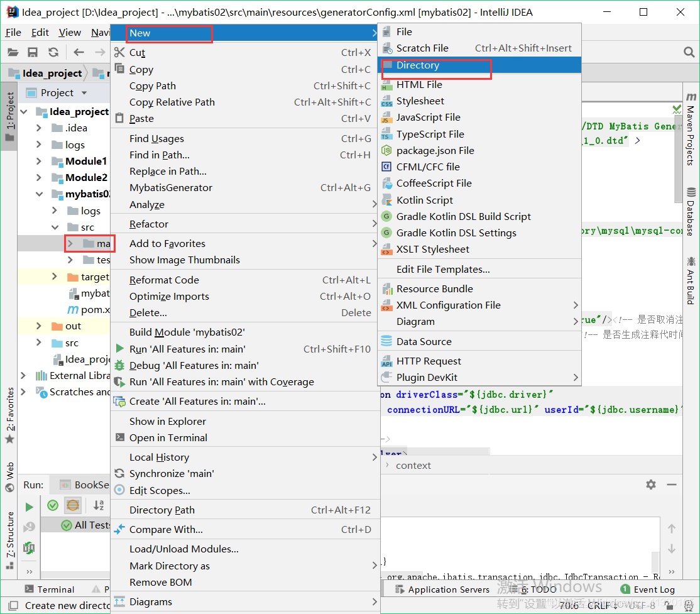Click the Forward navigation arrow
Viewport: 700px width, 614px height.
(100, 52)
